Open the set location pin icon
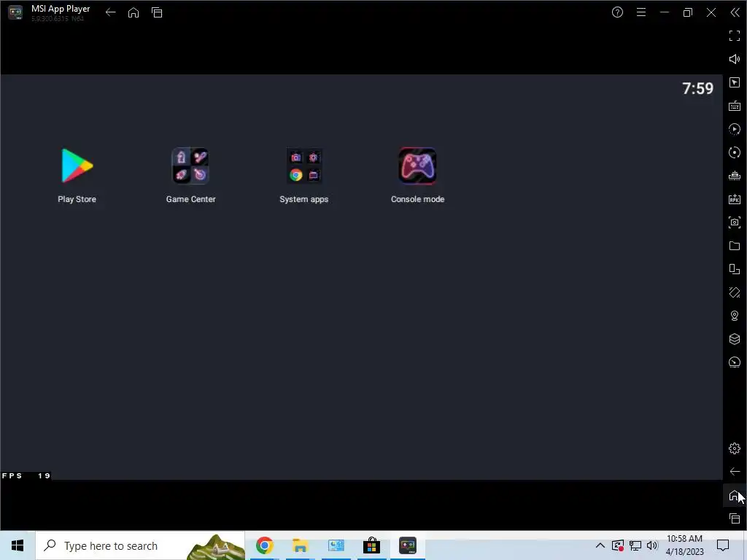This screenshot has width=747, height=560. point(735,316)
